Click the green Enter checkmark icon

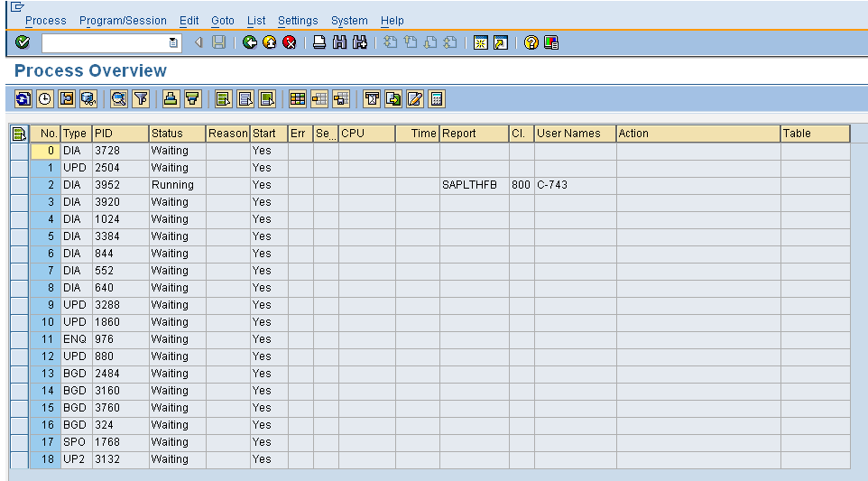(x=23, y=42)
